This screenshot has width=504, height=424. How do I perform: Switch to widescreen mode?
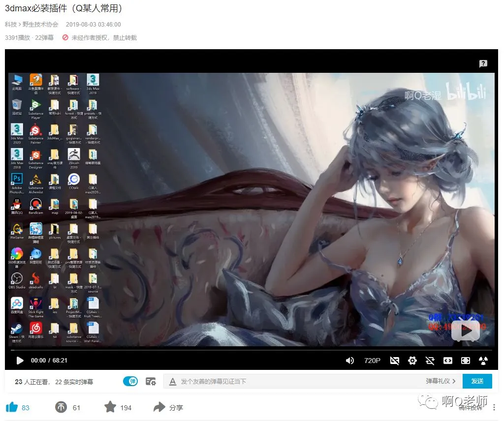pos(448,361)
